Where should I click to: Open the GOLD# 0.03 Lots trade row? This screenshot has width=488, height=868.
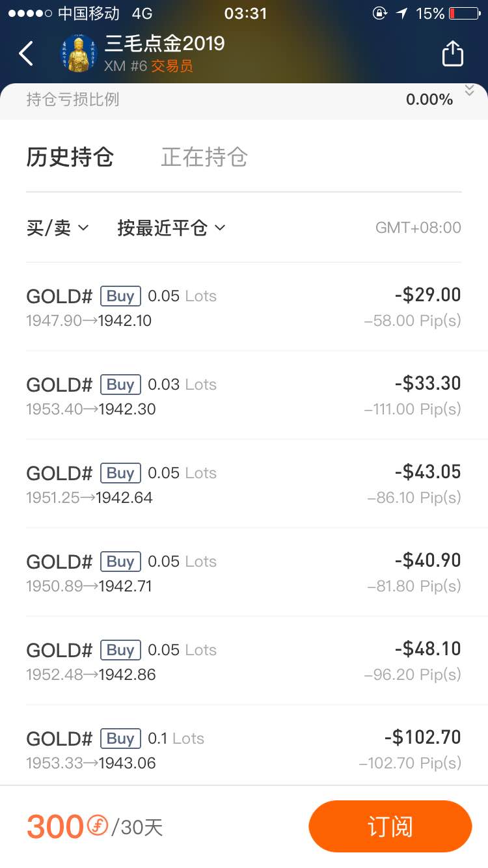click(244, 395)
